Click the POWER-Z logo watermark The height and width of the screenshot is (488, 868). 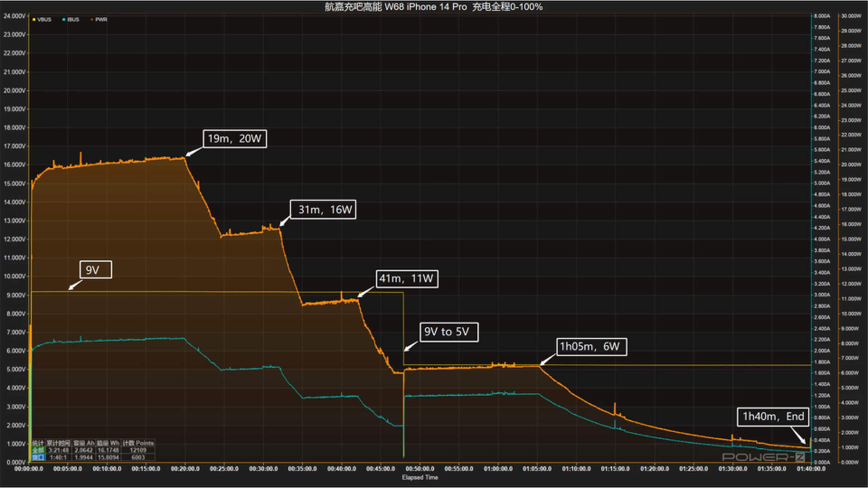763,457
